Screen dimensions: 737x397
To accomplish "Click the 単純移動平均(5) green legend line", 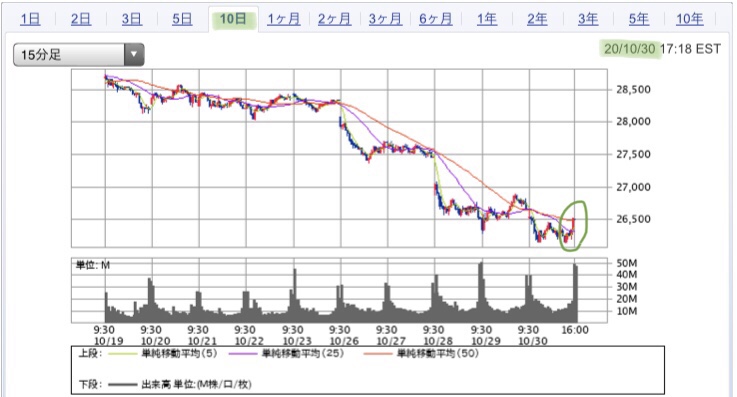I will pos(122,354).
